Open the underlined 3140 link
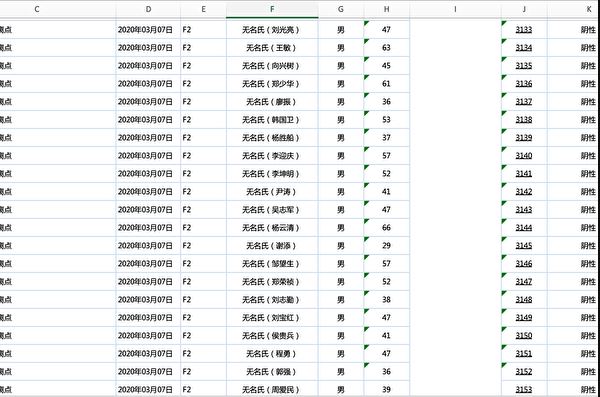The height and width of the screenshot is (397, 600). pos(524,156)
